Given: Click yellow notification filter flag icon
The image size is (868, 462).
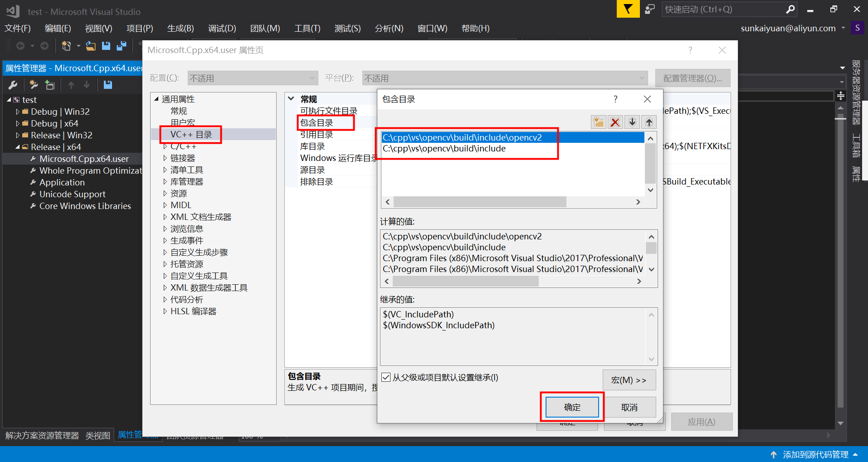Looking at the screenshot, I should tap(628, 9).
